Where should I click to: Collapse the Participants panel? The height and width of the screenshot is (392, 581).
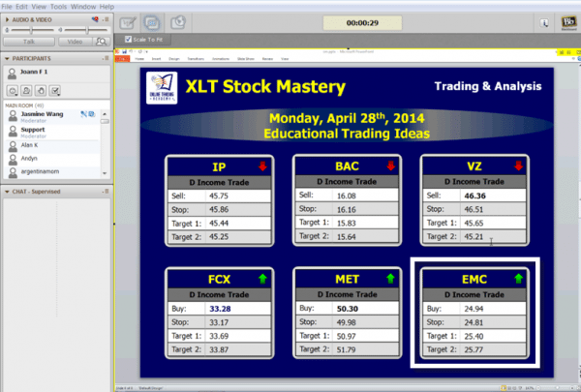tap(5, 59)
